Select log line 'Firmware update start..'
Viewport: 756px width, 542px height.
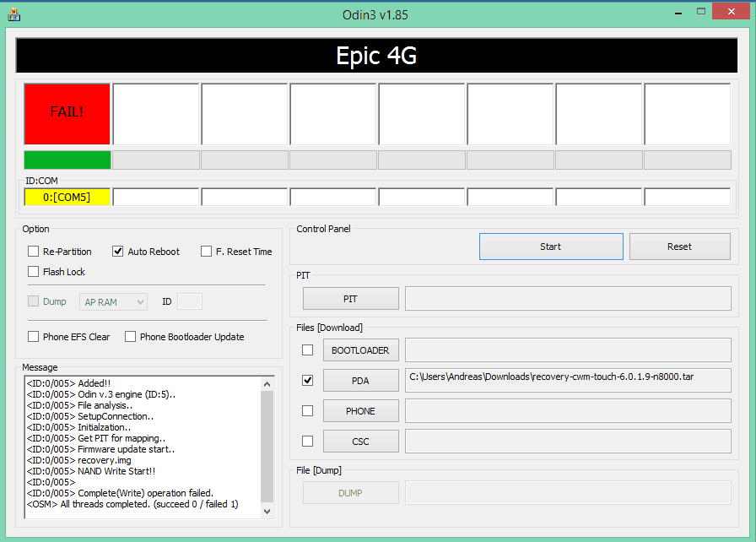[100, 449]
